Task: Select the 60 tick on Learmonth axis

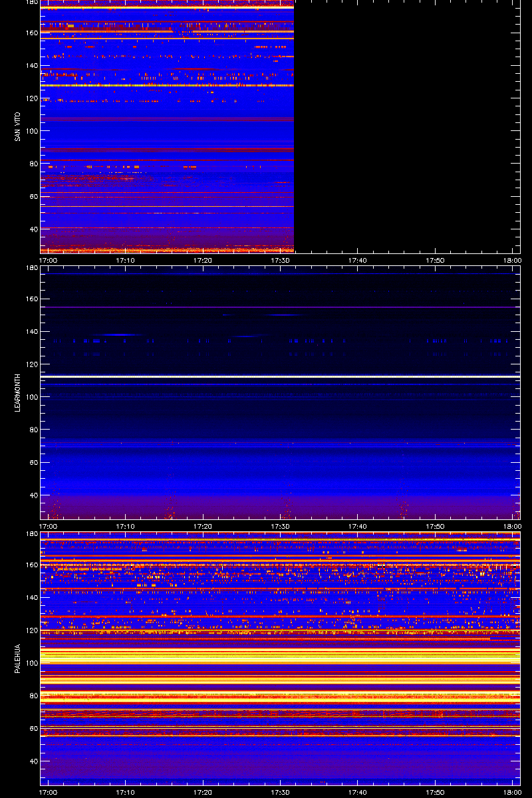Action: click(x=33, y=462)
